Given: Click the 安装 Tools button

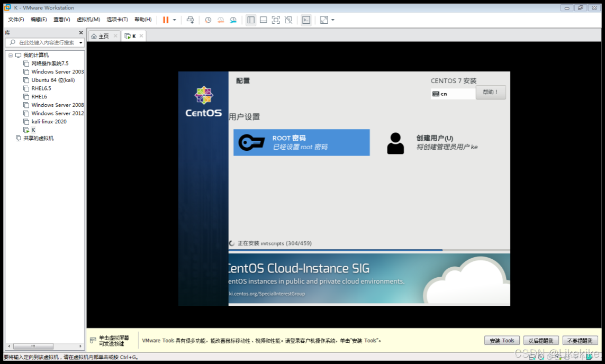Looking at the screenshot, I should [502, 341].
